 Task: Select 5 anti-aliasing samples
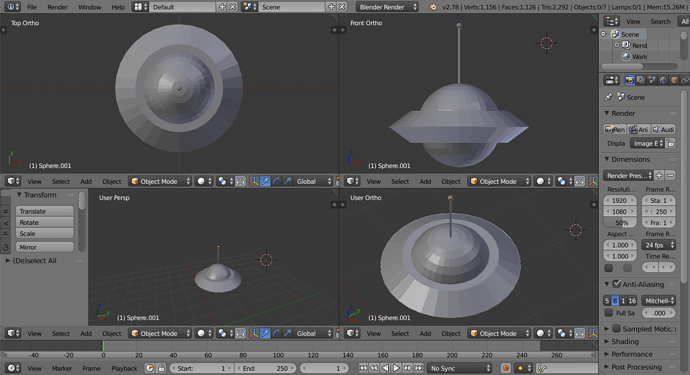pyautogui.click(x=607, y=301)
